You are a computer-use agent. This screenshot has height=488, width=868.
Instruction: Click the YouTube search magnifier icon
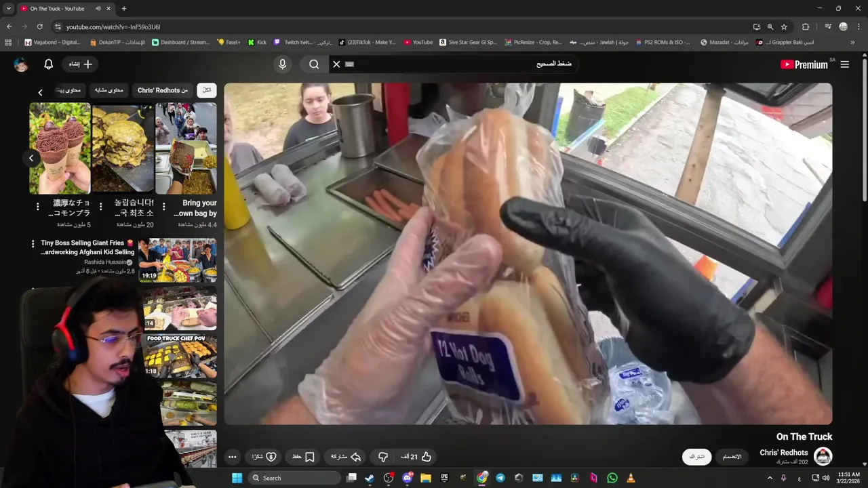pos(314,64)
